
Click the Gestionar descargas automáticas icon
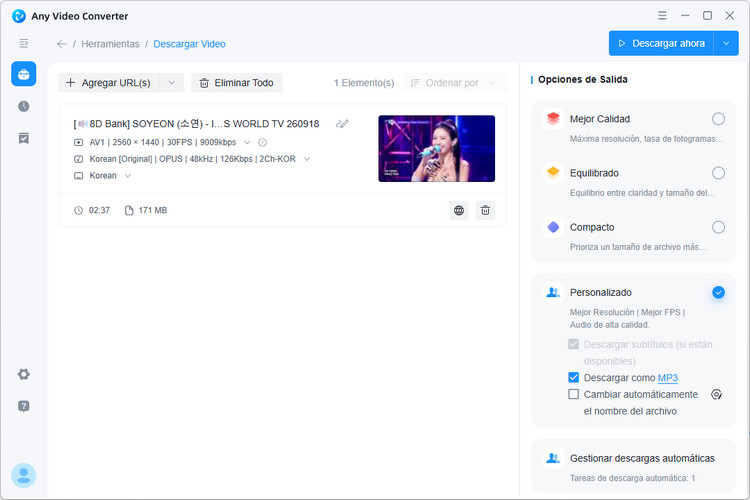553,458
